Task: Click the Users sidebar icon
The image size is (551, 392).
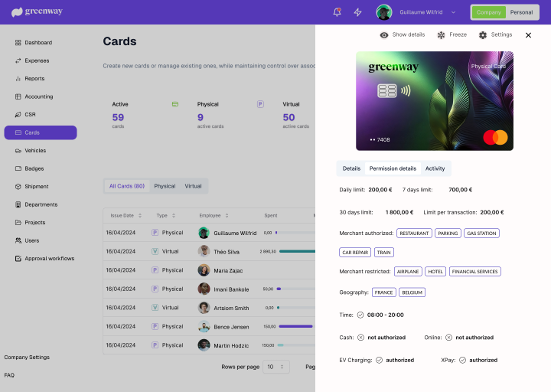Action: pos(18,241)
